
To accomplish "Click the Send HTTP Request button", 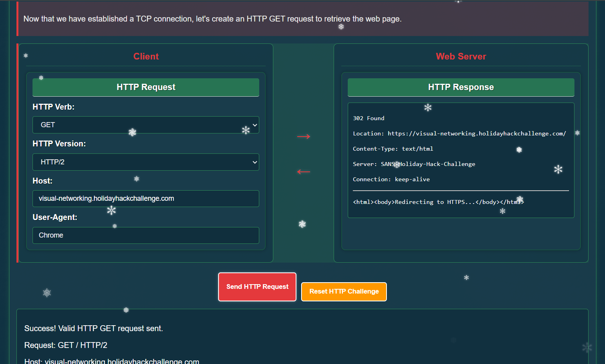I will click(x=257, y=287).
